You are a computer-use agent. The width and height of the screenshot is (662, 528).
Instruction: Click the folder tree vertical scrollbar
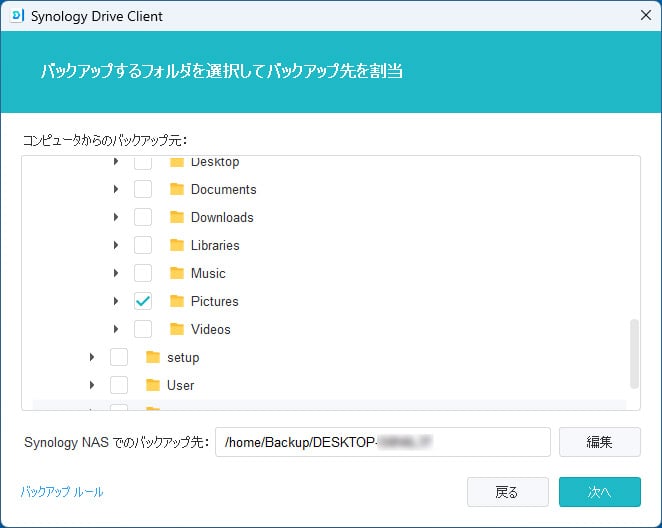pyautogui.click(x=633, y=353)
